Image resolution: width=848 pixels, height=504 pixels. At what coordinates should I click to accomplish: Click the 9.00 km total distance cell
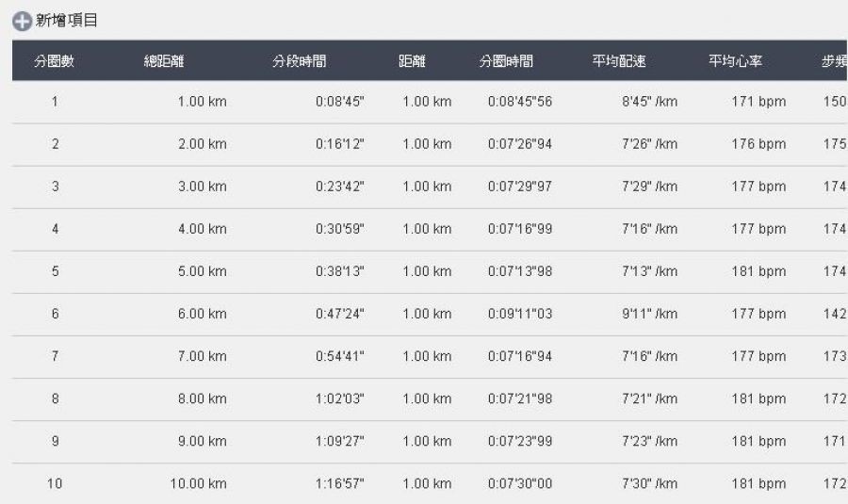point(202,441)
